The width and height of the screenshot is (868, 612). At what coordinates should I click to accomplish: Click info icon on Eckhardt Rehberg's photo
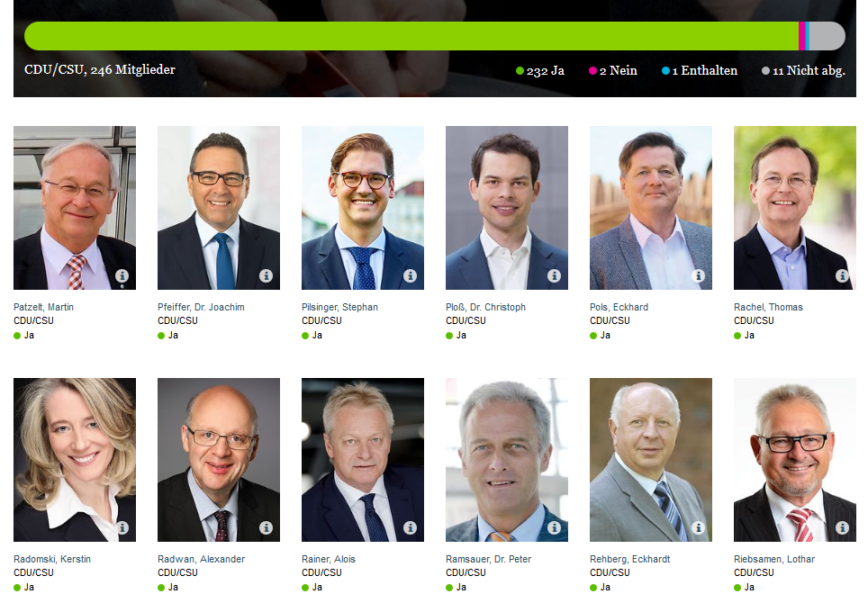(698, 528)
